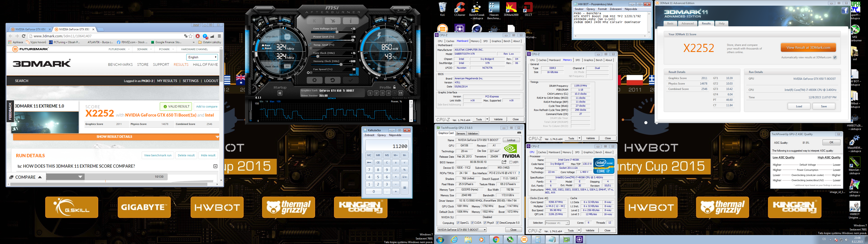
Task: Toggle the UEFI checkbox in GPU-Z
Action: click(511, 162)
